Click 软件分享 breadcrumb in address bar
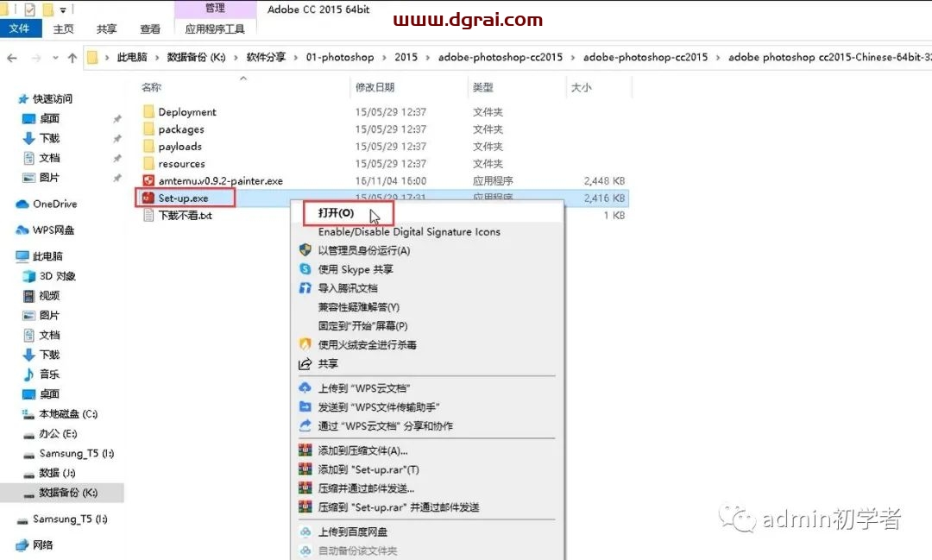The height and width of the screenshot is (560, 932). 267,57
